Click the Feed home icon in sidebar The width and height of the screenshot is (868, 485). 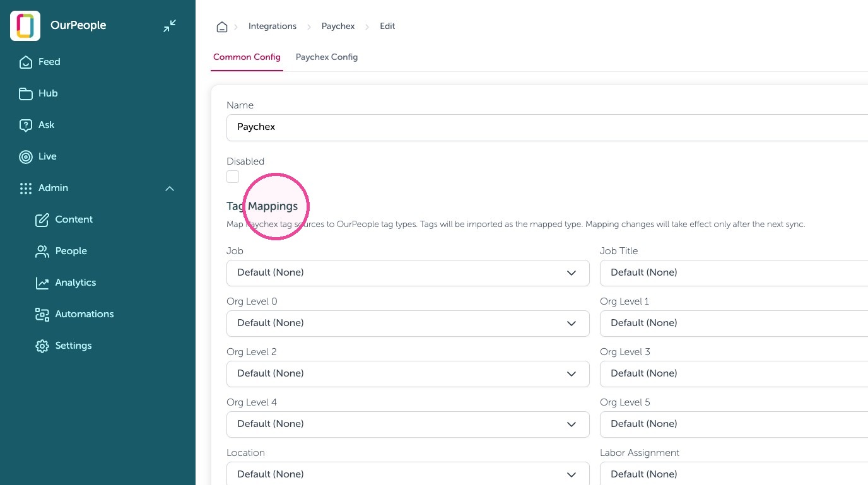click(26, 62)
